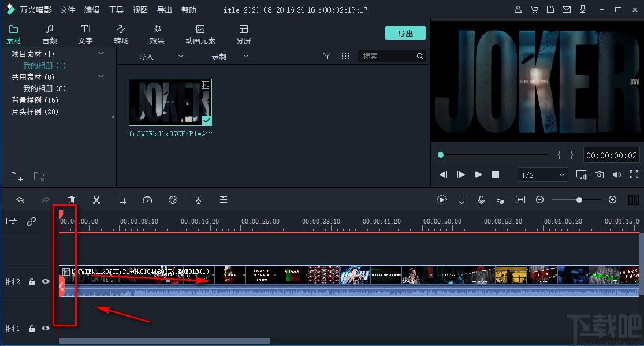
Task: Click the undo arrow icon
Action: 20,200
